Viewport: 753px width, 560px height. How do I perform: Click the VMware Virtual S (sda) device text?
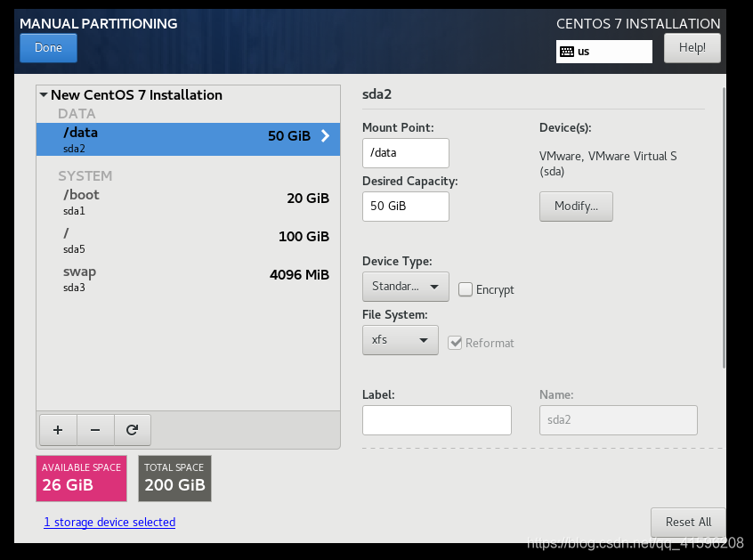click(x=608, y=164)
